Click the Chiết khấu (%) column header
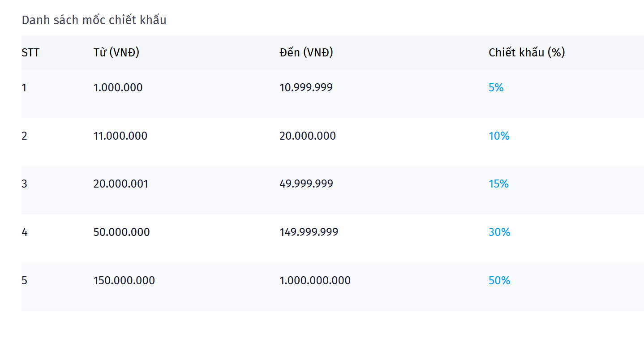The image size is (644, 338). [x=527, y=53]
